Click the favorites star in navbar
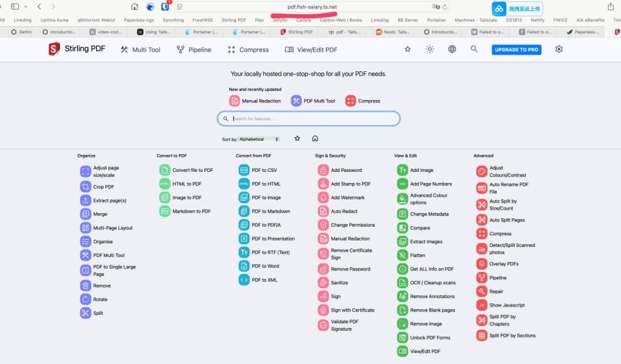The height and width of the screenshot is (364, 621). (407, 49)
